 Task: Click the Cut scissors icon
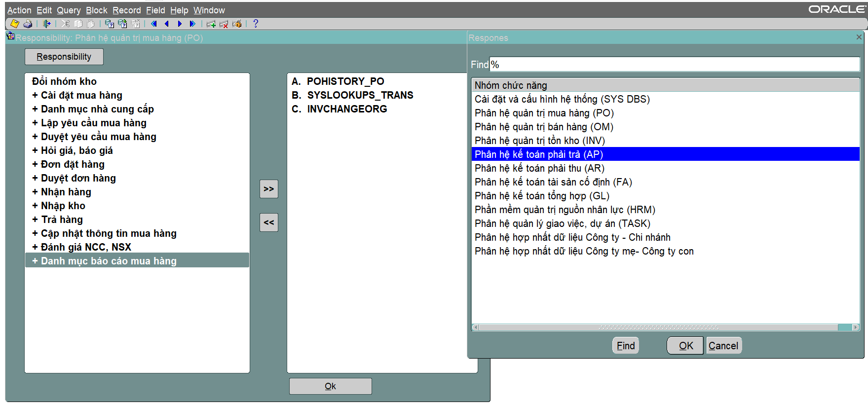pos(65,24)
